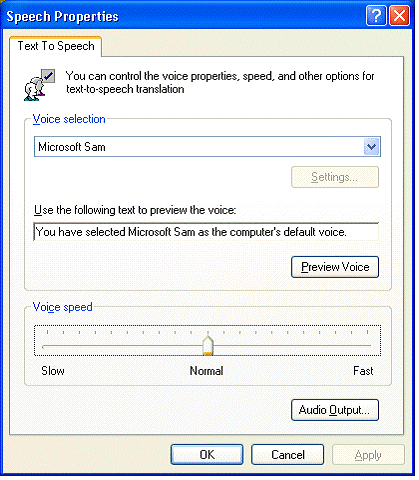
Task: Expand the voice selection dropdown arrow
Action: point(371,147)
